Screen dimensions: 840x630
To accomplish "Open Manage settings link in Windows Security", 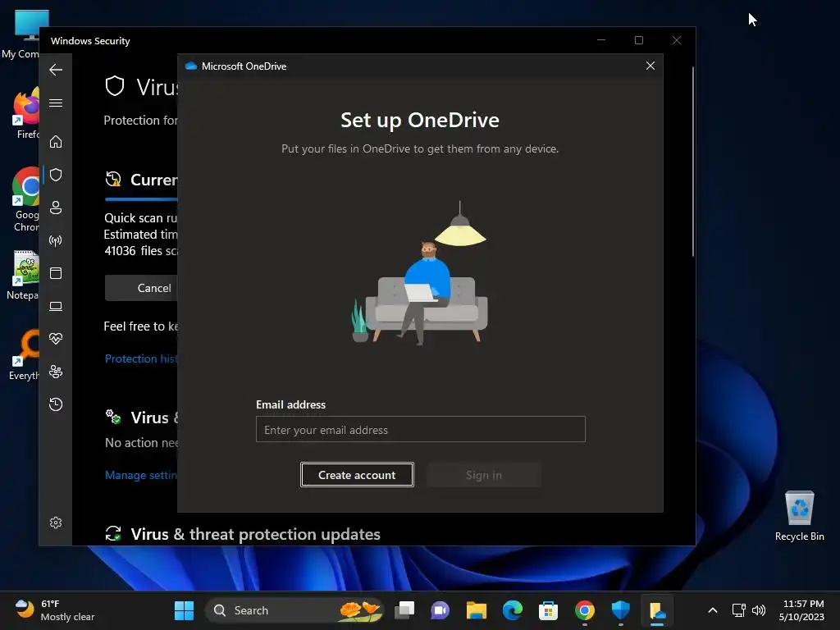I will [x=141, y=475].
